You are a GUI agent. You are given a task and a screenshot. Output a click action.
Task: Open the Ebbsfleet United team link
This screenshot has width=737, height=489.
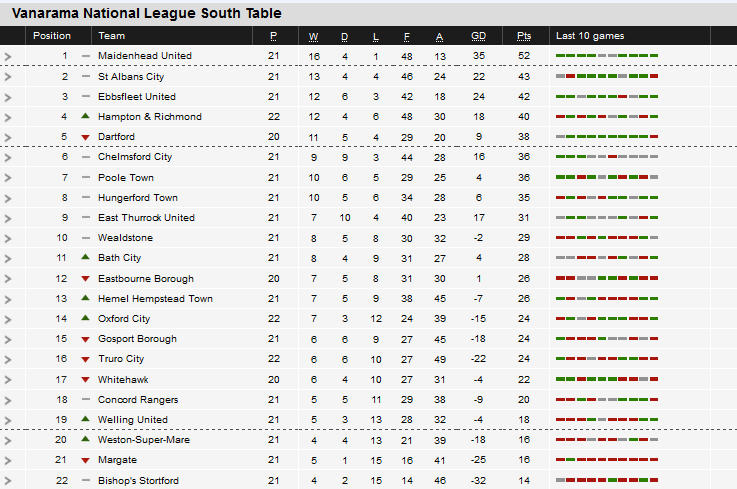point(137,96)
